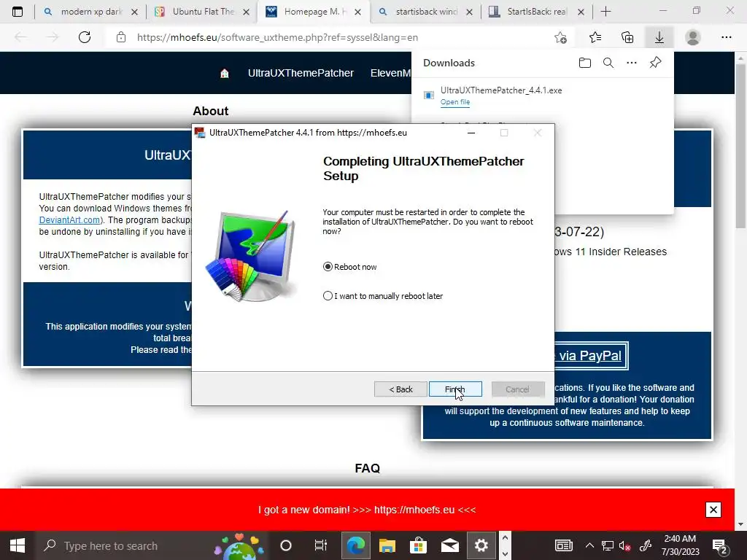This screenshot has width=747, height=560.
Task: Open the Edge profile avatar
Action: pos(693,37)
